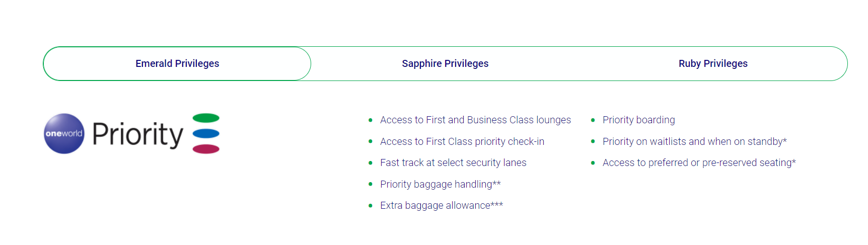Click bullet beside preferred seating item
Screen dimensions: 868x245
(593, 163)
